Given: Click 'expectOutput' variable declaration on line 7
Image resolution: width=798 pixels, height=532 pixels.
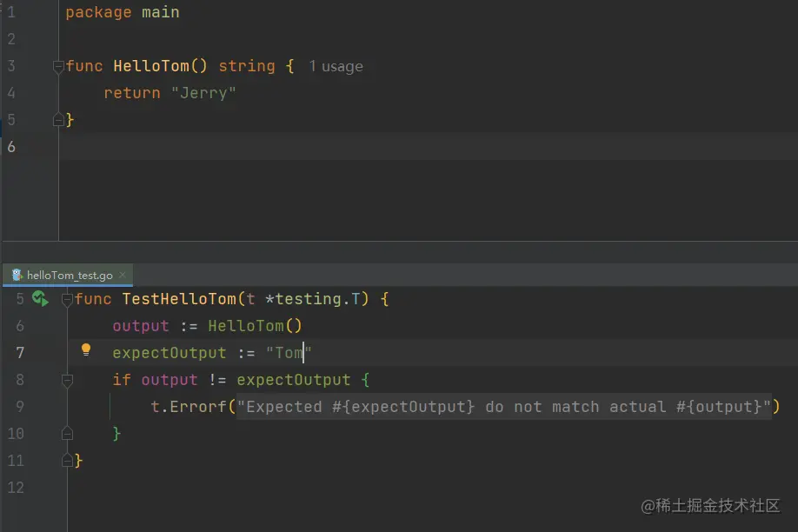Looking at the screenshot, I should pos(169,353).
